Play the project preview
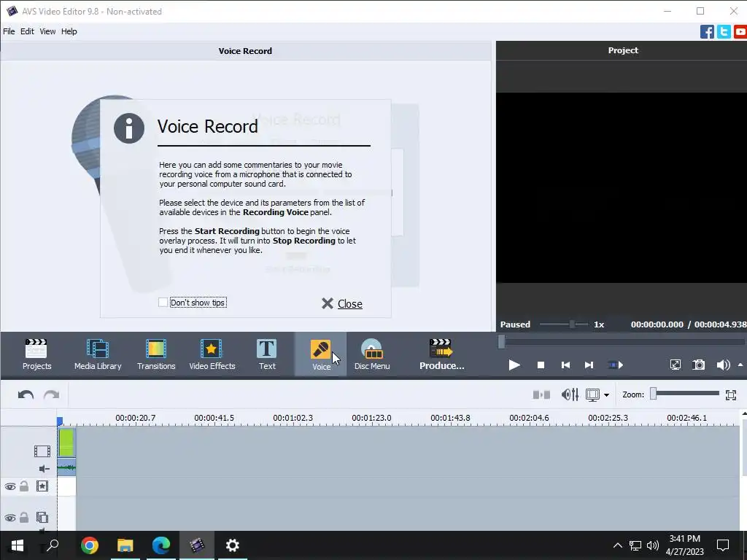This screenshot has height=560, width=747. [x=514, y=365]
